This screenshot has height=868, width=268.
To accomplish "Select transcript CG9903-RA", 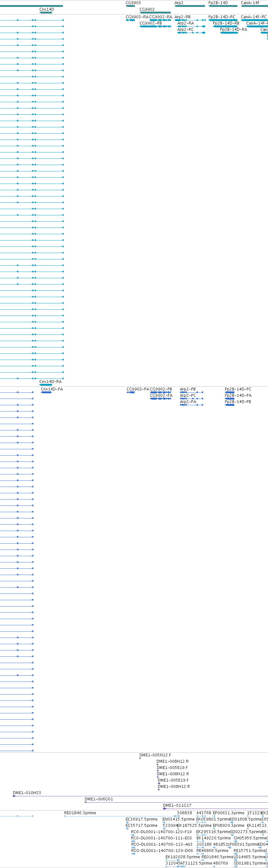I will point(137,17).
